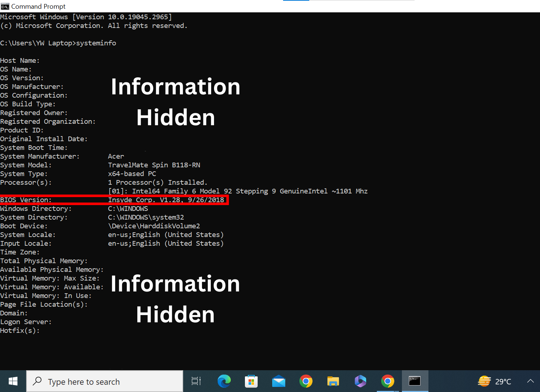This screenshot has height=392, width=540.
Task: Switch to Chrome icon beside Command Prompt icon
Action: 387,381
